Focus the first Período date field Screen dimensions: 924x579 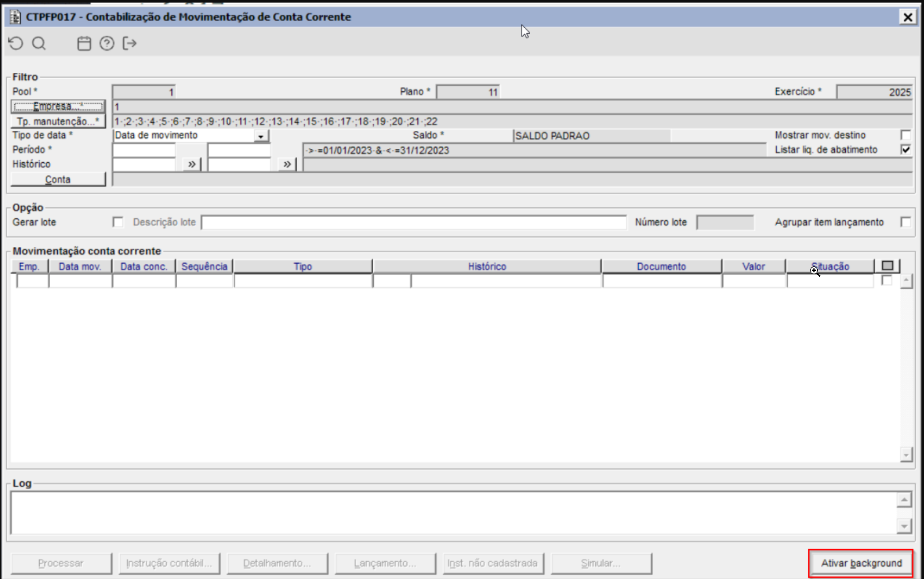[x=144, y=150]
